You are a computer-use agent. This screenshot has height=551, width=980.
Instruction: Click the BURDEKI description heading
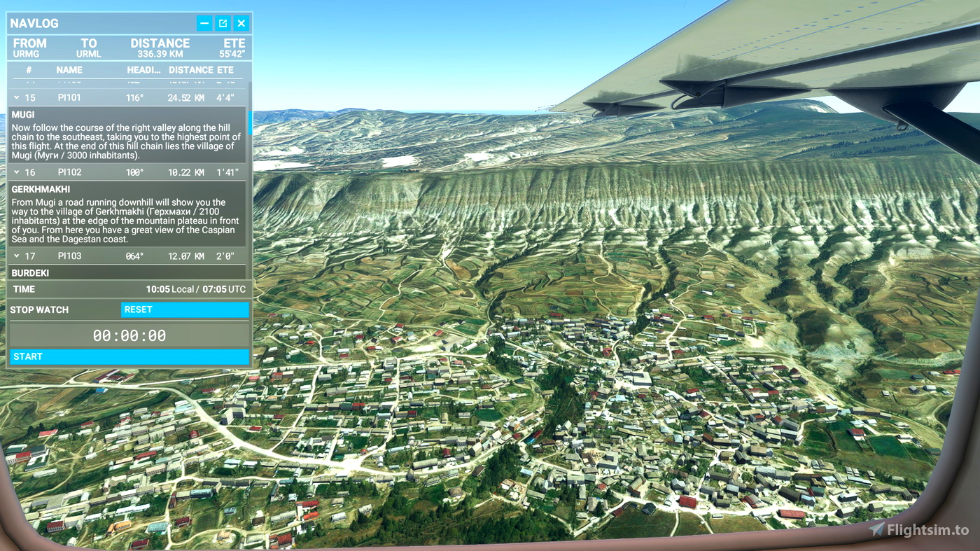coord(30,273)
